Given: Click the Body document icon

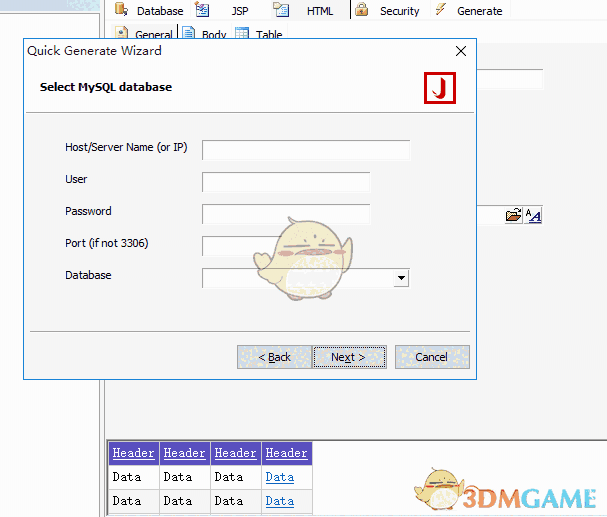Looking at the screenshot, I should pyautogui.click(x=189, y=33).
